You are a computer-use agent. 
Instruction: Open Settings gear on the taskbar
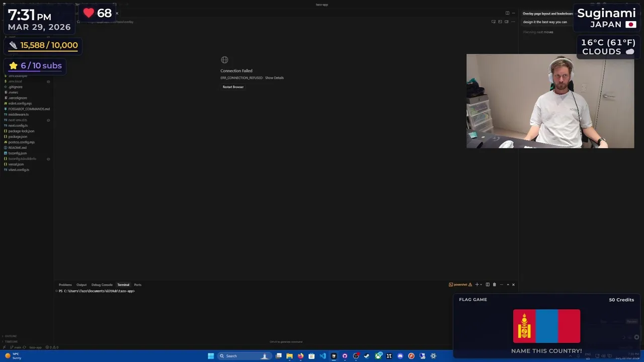click(433, 356)
